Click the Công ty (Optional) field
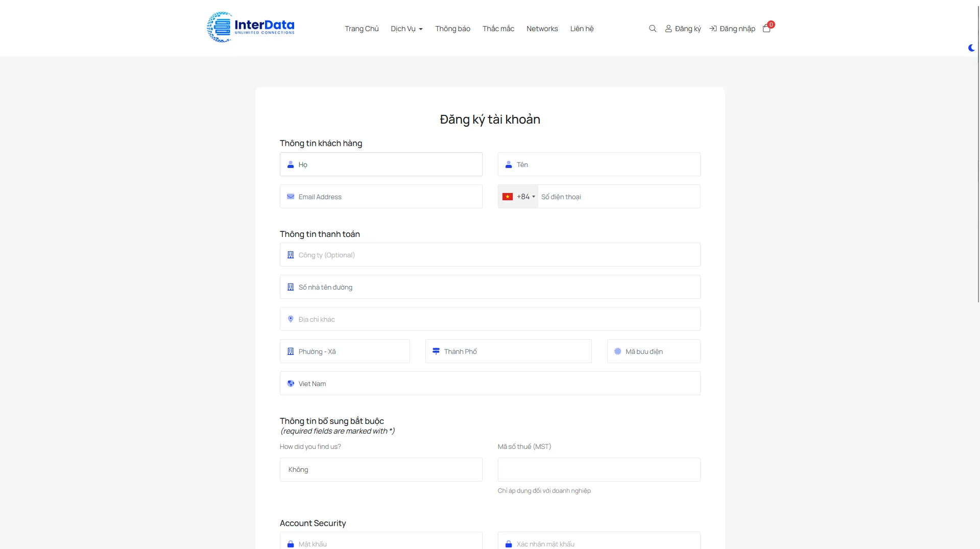The image size is (980, 549). click(490, 255)
